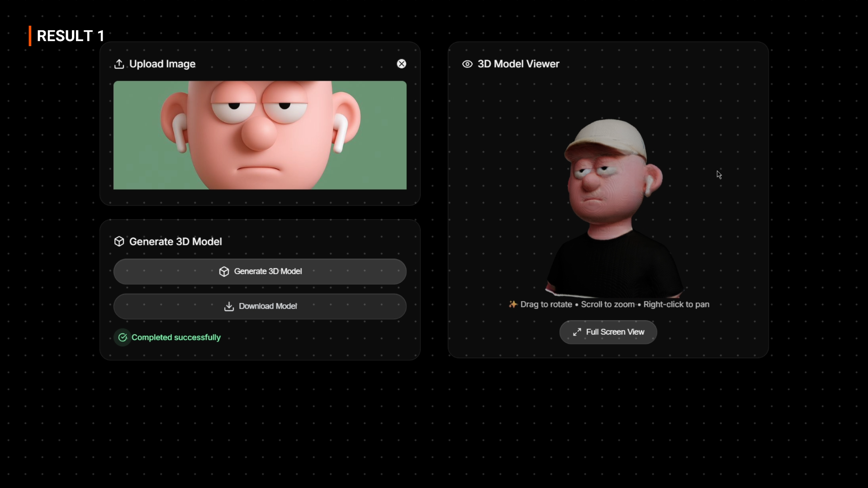Viewport: 868px width, 488px height.
Task: Click the 'Upload Image' panel title
Action: pos(162,64)
